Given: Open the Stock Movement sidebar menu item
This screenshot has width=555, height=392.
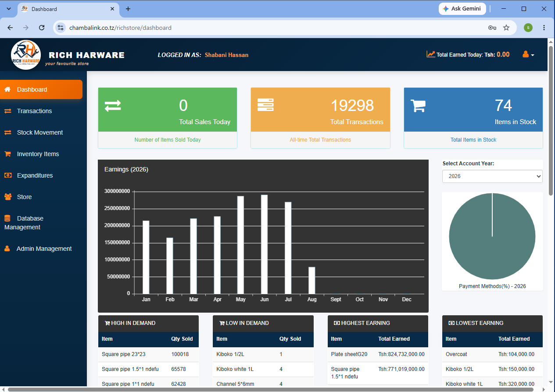Looking at the screenshot, I should (41, 132).
